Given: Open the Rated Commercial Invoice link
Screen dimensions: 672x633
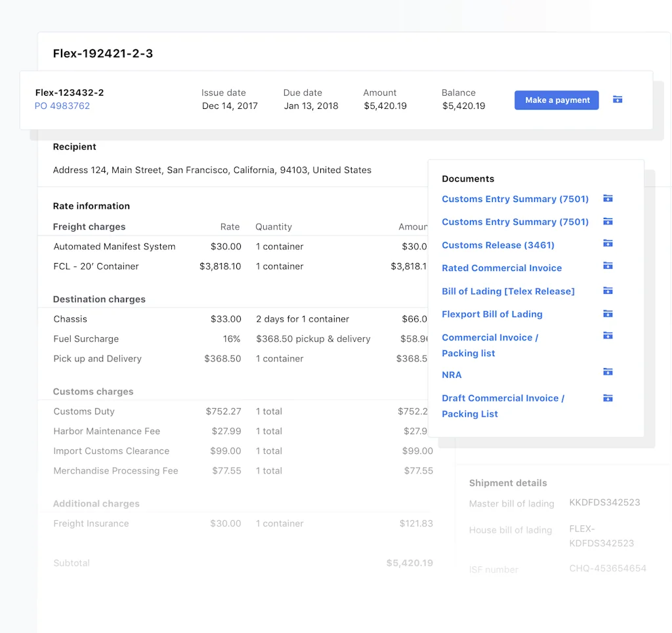Looking at the screenshot, I should [x=501, y=268].
